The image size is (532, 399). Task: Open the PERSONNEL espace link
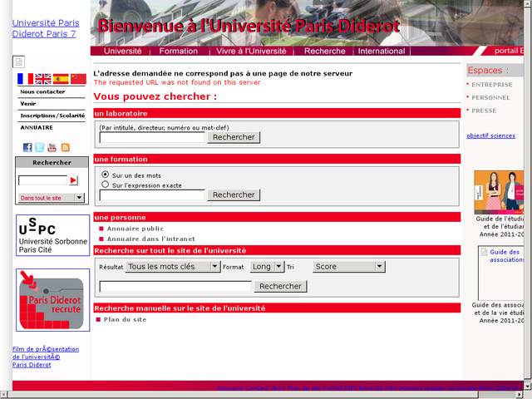coord(490,98)
